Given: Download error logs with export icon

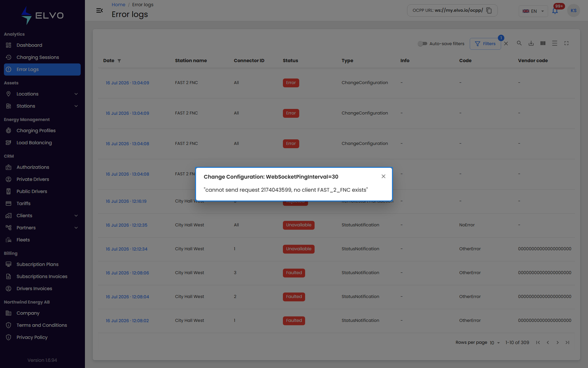Looking at the screenshot, I should click(x=531, y=43).
